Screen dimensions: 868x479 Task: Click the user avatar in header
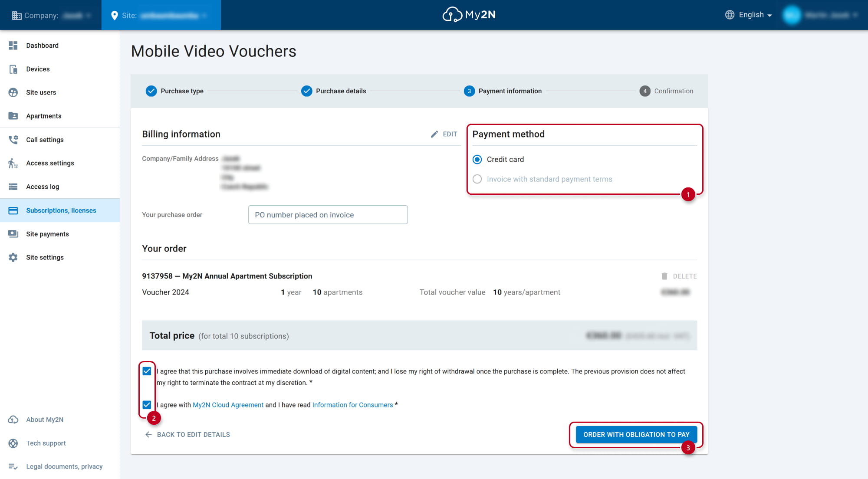(x=792, y=15)
